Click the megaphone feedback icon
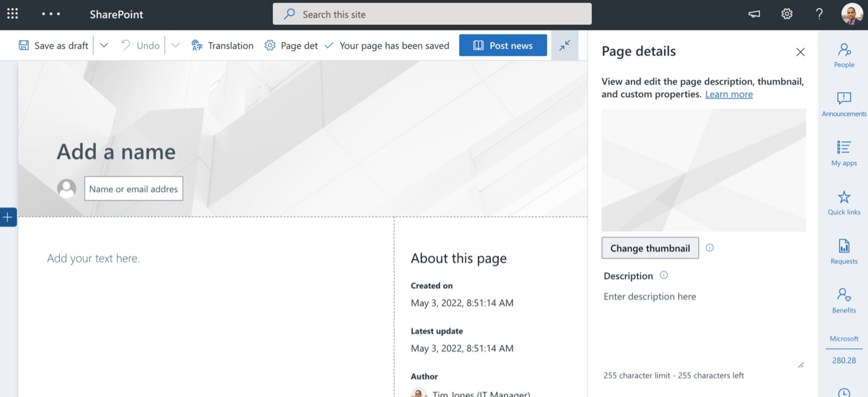Screen dimensions: 868x397 (754, 14)
